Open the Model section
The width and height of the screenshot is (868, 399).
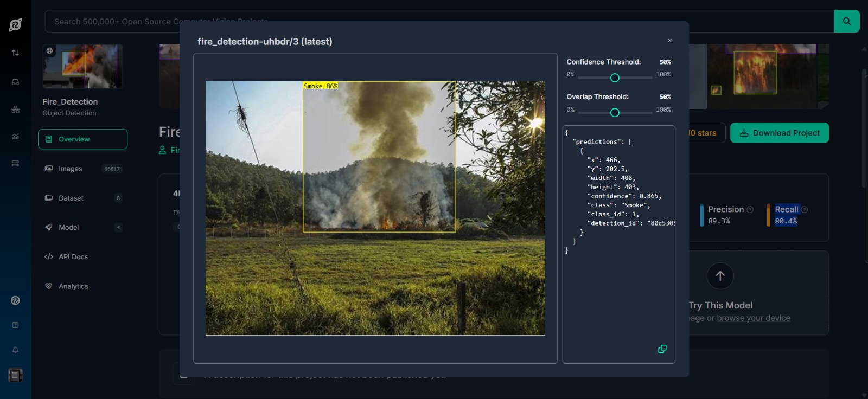[x=82, y=227]
